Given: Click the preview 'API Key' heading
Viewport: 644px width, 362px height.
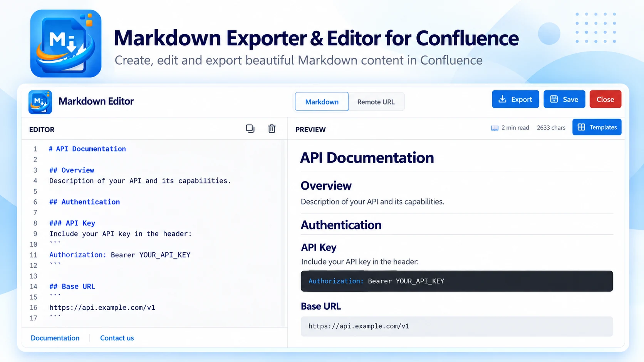Looking at the screenshot, I should coord(319,247).
